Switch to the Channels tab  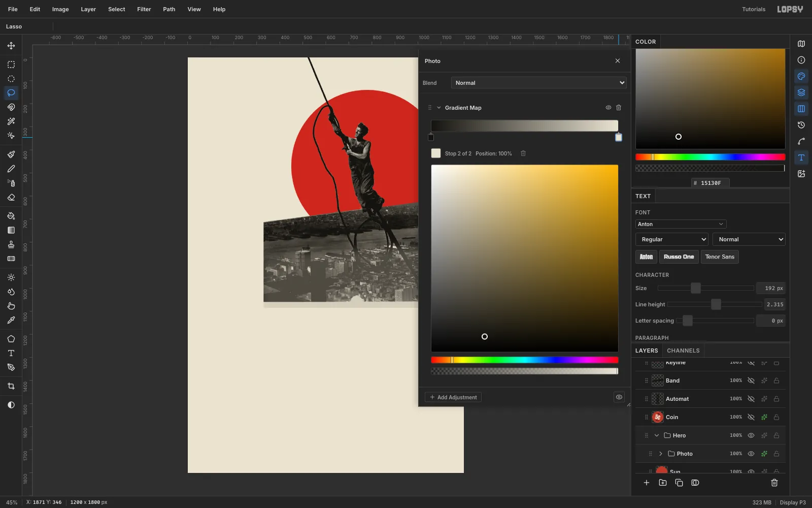click(683, 351)
